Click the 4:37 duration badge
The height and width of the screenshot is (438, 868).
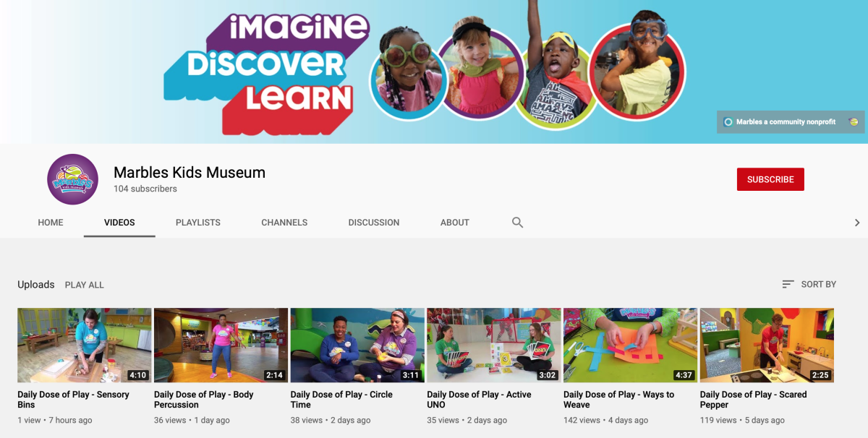(684, 375)
